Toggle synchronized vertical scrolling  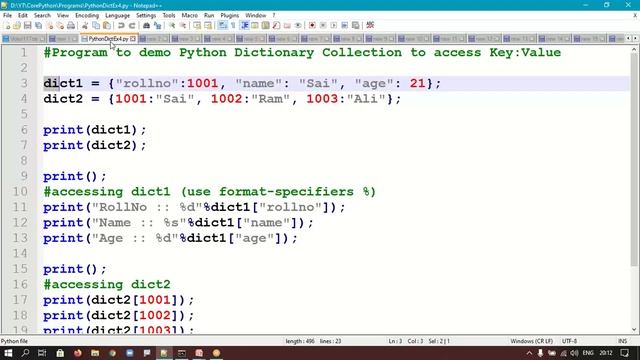click(197, 25)
